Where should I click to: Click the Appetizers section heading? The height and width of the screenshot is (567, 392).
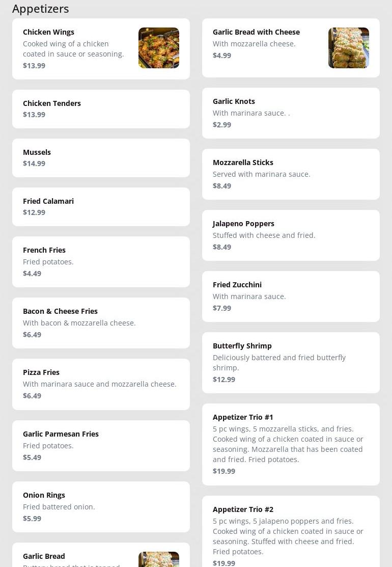pyautogui.click(x=40, y=9)
